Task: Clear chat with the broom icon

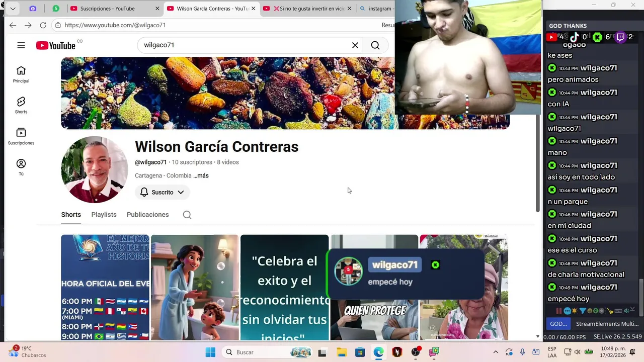Action: [610, 312]
